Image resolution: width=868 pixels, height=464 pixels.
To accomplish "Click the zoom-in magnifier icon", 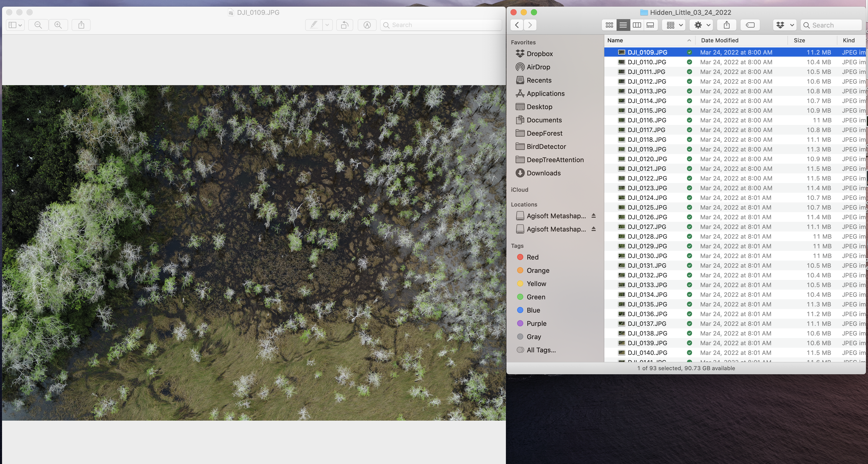I will coord(58,25).
